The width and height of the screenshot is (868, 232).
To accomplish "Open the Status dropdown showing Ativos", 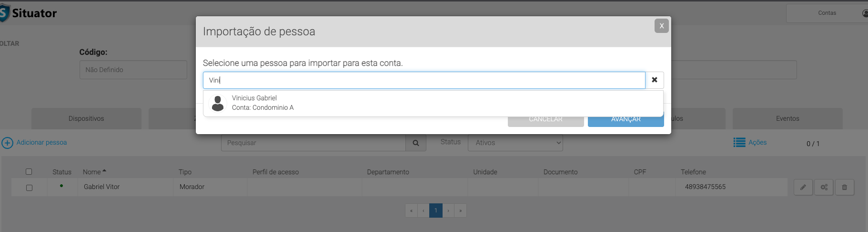I will coord(515,143).
